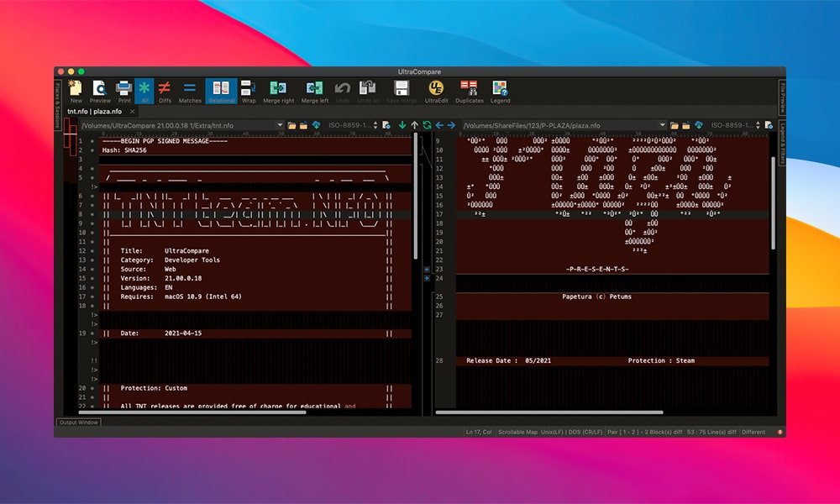
Task: Enable Wrap for long lines
Action: click(x=249, y=88)
